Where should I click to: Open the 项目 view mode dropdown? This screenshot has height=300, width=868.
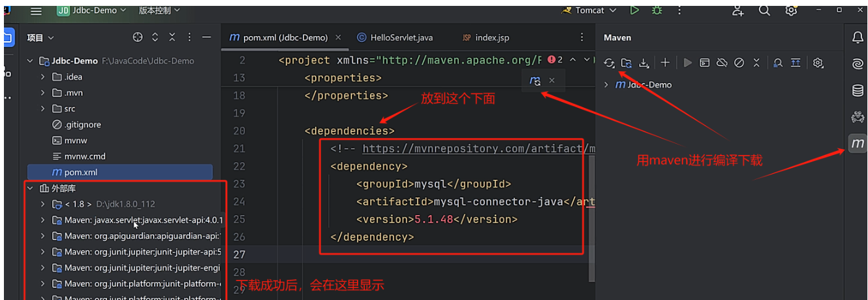pyautogui.click(x=40, y=38)
